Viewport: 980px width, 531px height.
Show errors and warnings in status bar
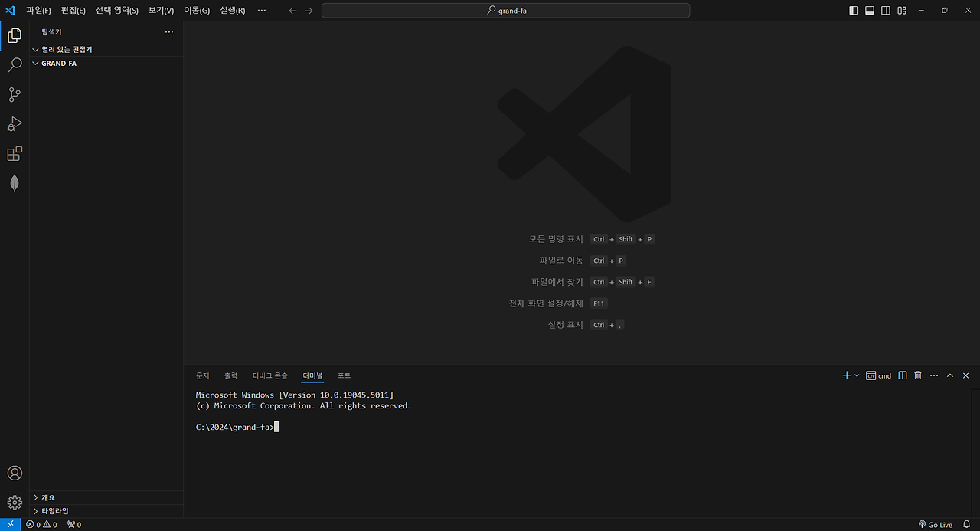tap(41, 525)
